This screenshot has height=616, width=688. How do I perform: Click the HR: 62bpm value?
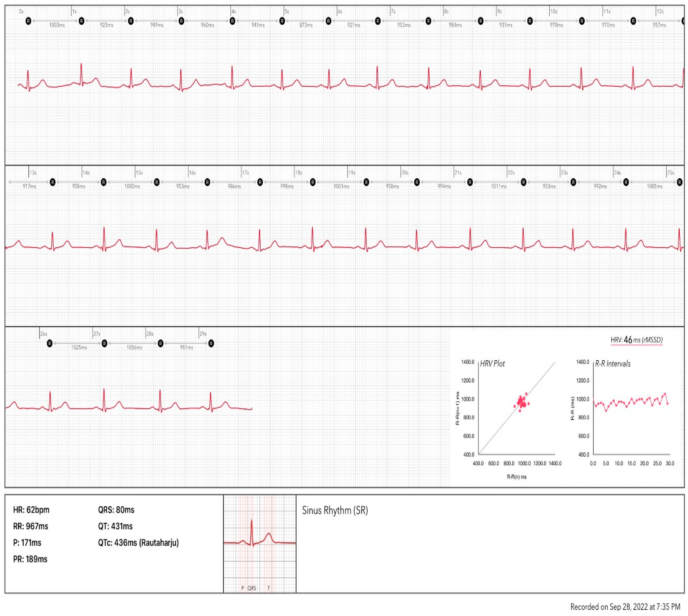coord(31,510)
